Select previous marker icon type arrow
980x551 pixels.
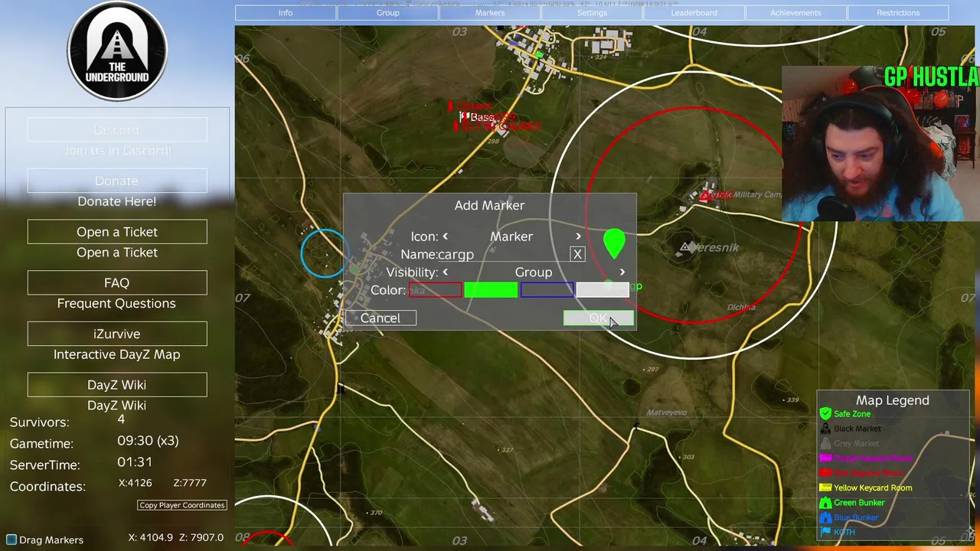(445, 236)
